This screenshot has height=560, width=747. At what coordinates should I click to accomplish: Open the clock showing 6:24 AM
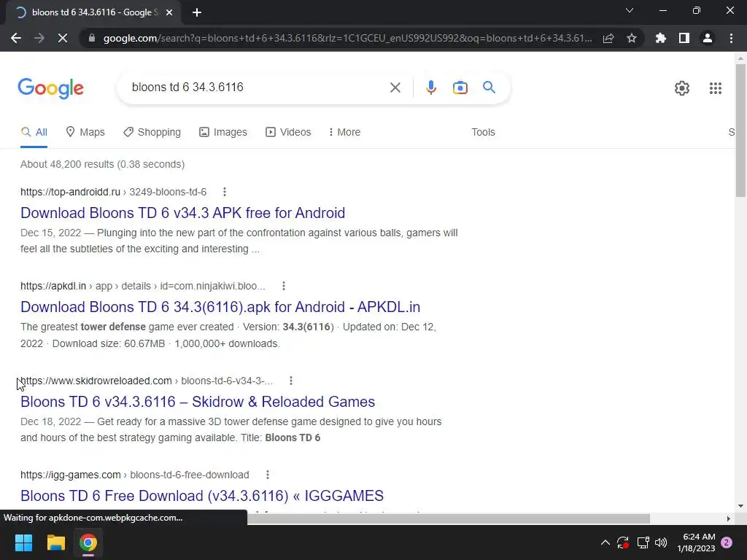[696, 542]
